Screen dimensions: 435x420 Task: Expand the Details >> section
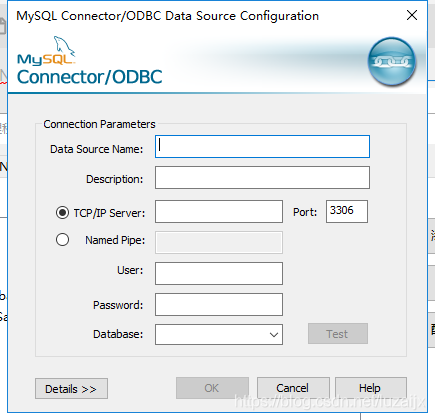click(x=71, y=388)
